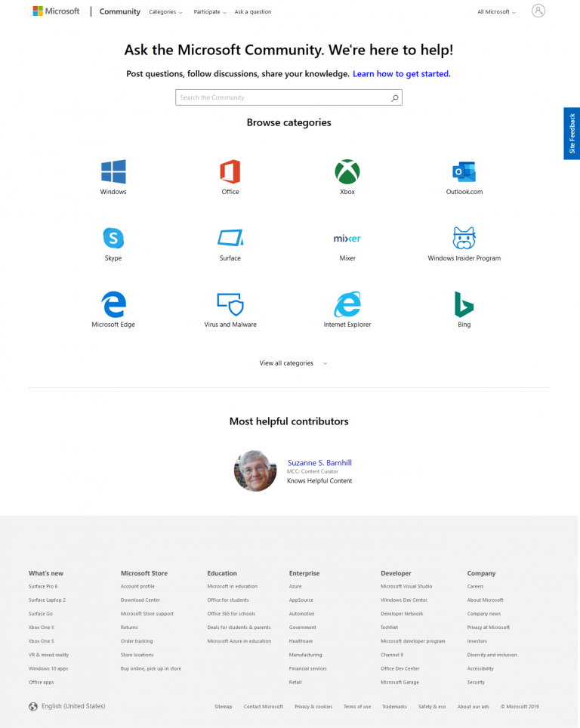
Task: Open Learn how to get started link
Action: 402,74
